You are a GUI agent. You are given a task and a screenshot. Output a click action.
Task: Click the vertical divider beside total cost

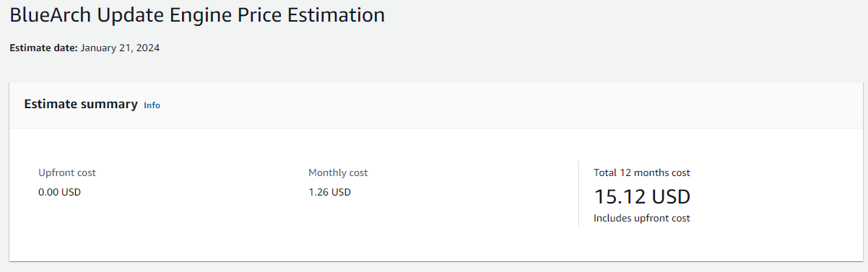click(578, 193)
